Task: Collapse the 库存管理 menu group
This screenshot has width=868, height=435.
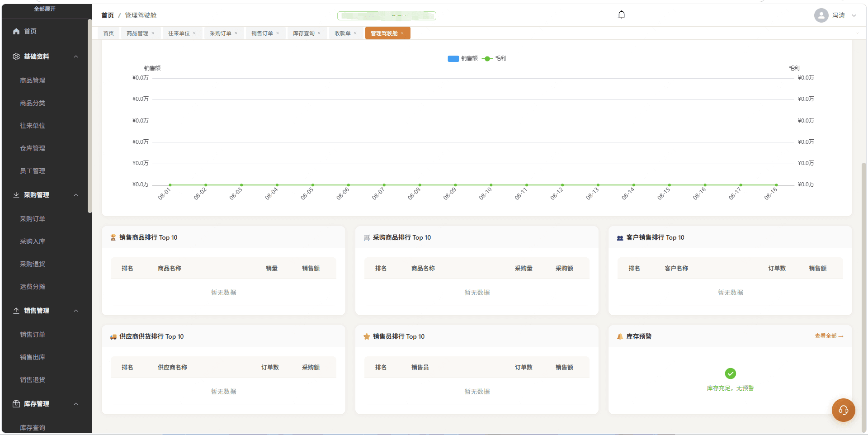Action: point(76,404)
